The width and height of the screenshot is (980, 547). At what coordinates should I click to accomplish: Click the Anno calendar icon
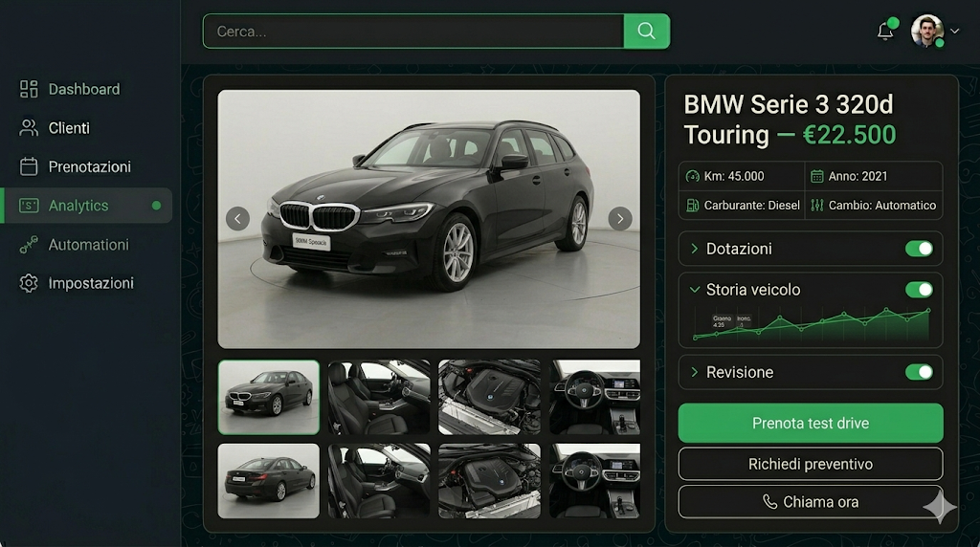click(x=817, y=177)
